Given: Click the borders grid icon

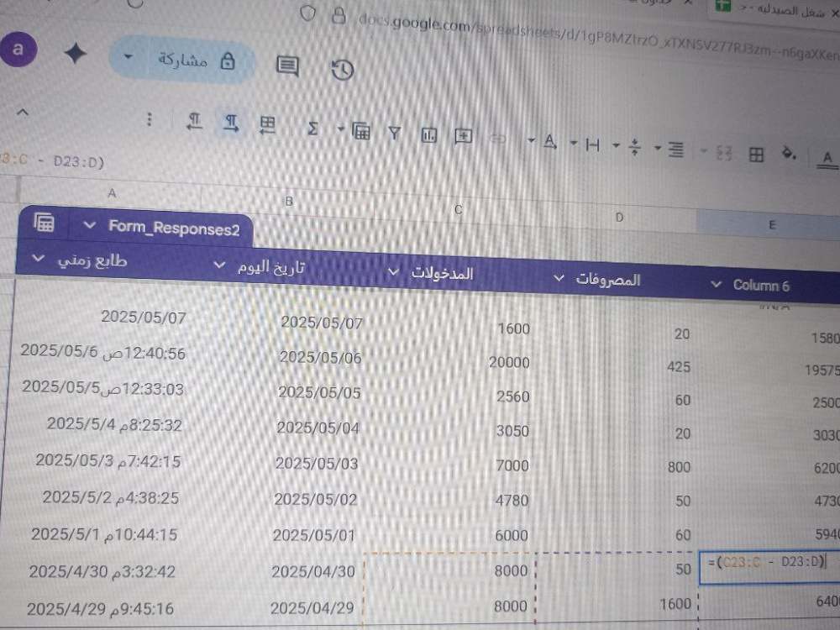Looking at the screenshot, I should click(x=756, y=155).
